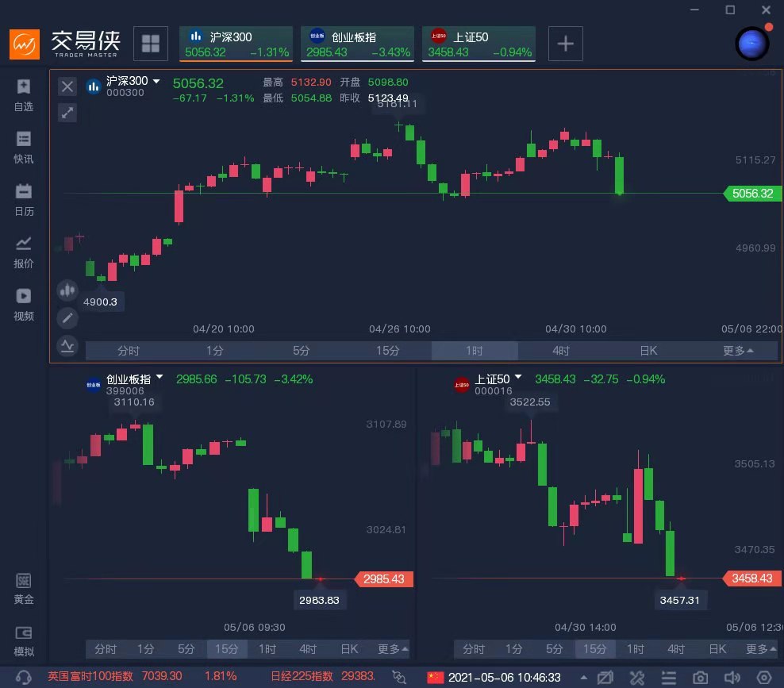Click the grid layout switcher icon

[x=151, y=44]
